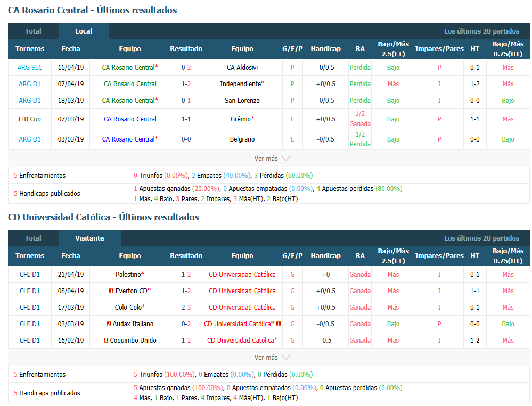This screenshot has width=532, height=406.
Task: Click the card icon beside Audax Italiano
Action: [109, 324]
